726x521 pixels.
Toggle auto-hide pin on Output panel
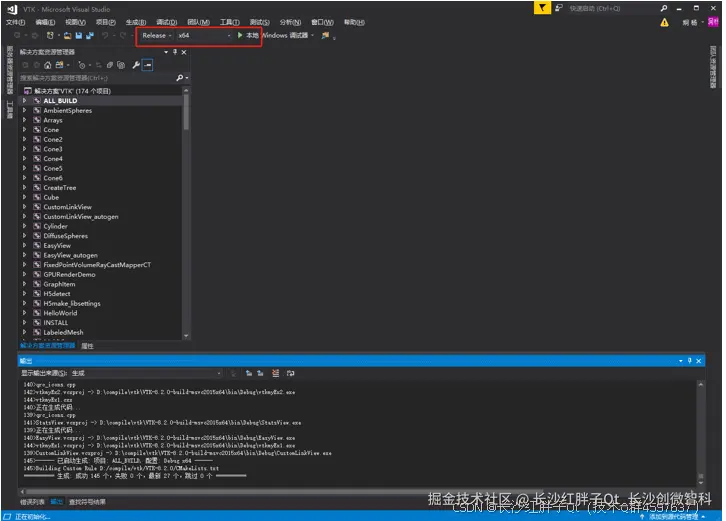(x=689, y=361)
